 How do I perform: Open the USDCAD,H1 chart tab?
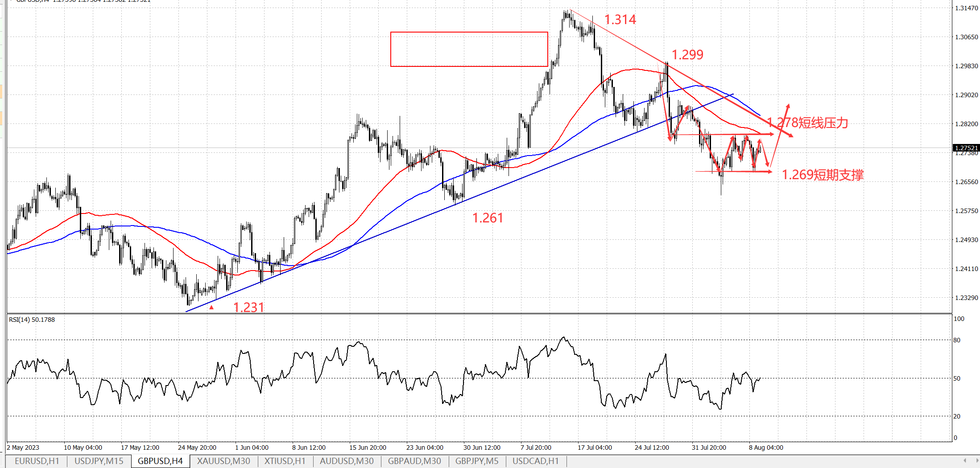[535, 461]
